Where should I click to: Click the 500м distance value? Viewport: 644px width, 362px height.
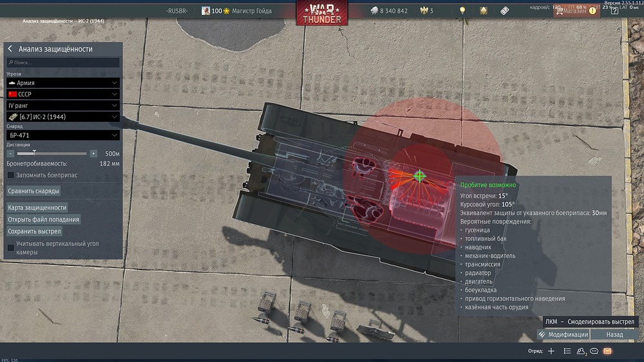click(112, 154)
